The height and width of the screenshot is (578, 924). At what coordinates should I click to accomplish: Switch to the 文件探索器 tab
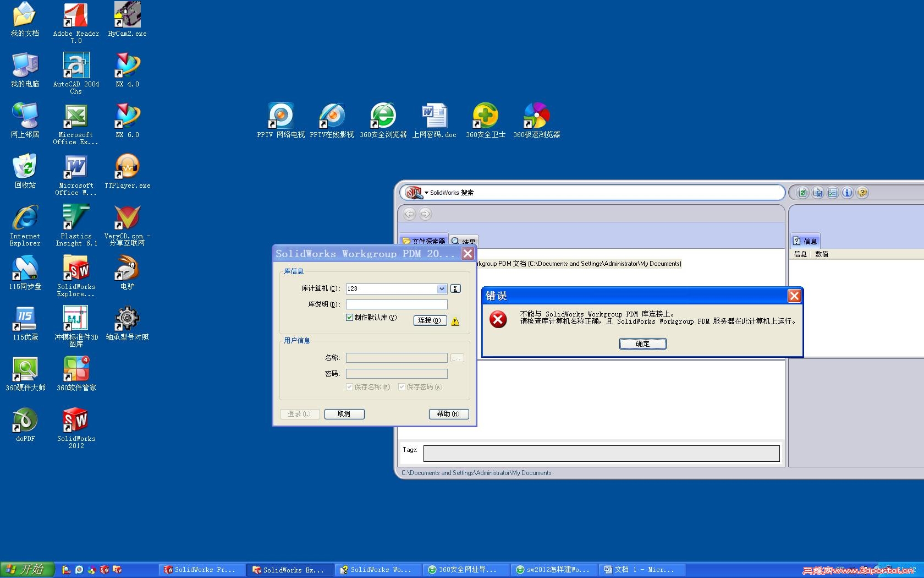click(424, 241)
